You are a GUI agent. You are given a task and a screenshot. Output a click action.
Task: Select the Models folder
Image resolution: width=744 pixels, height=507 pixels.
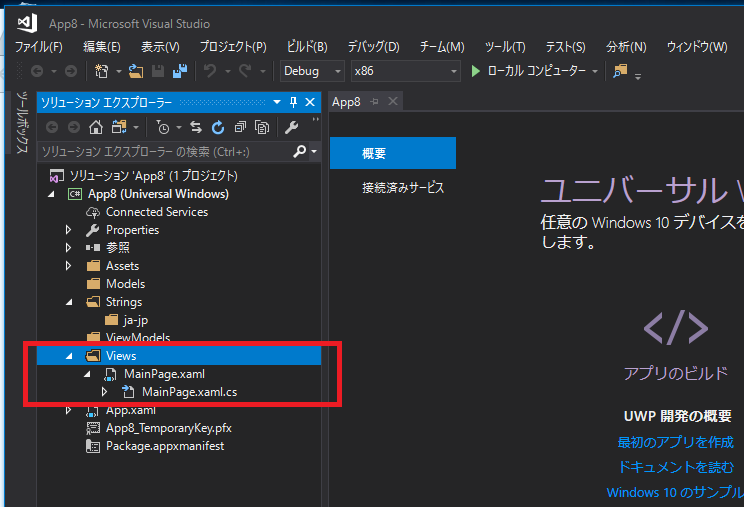click(125, 284)
